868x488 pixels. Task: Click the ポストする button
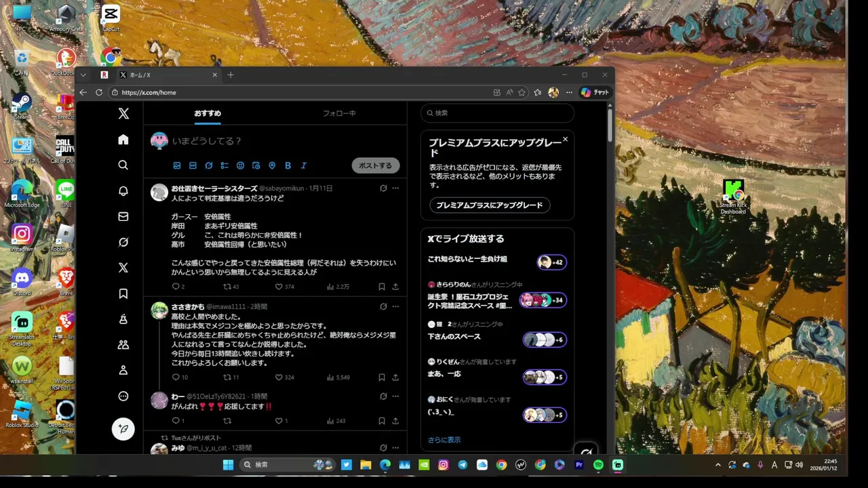376,165
